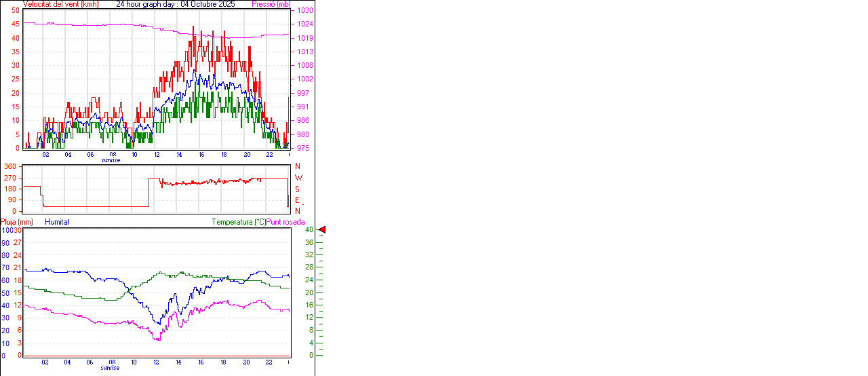This screenshot has height=376, width=868.
Task: Click the blue 'Humitat' legend label
Action: click(57, 222)
